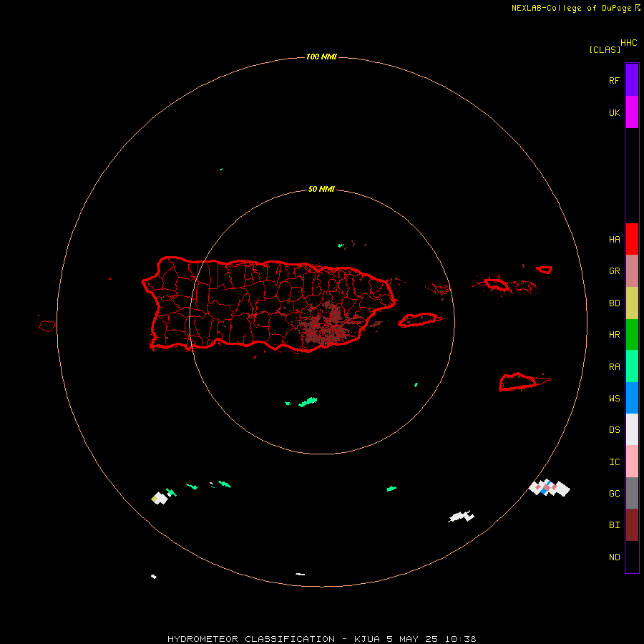Click the gray GC legend swatch

tap(632, 493)
